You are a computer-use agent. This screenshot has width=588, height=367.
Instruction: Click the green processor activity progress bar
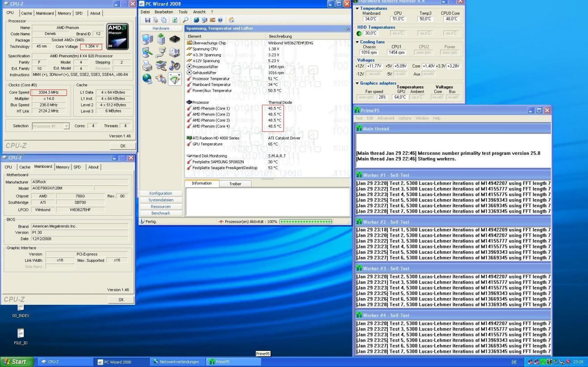pos(306,222)
